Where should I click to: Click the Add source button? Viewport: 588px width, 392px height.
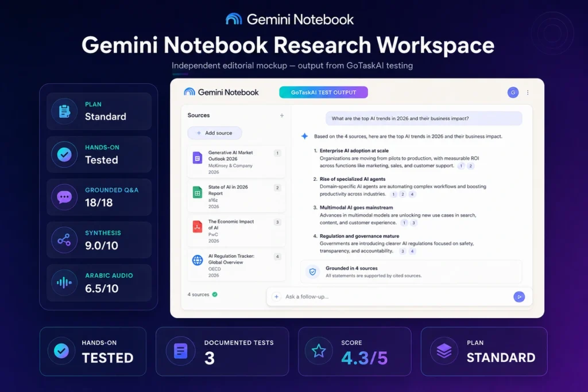click(x=215, y=133)
